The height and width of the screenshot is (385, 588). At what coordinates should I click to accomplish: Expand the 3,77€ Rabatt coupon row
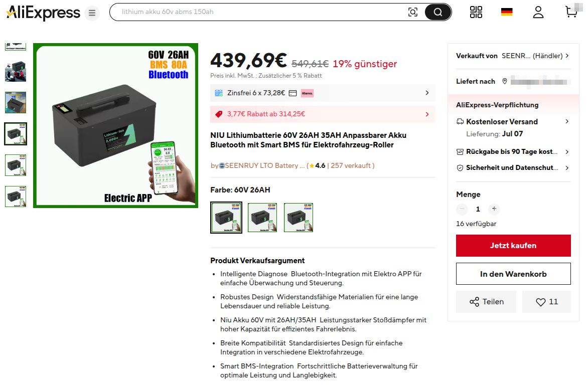[x=323, y=114]
